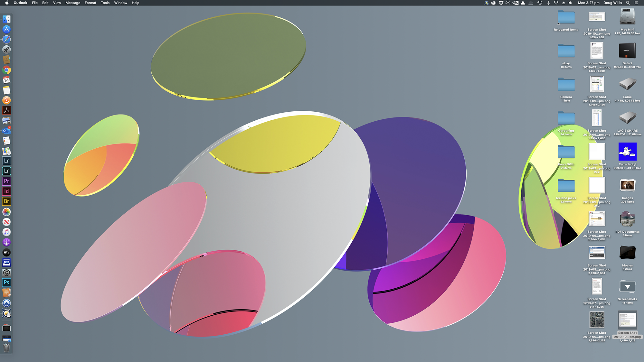The width and height of the screenshot is (644, 362).
Task: Open the Trash in the Dock
Action: point(6,348)
